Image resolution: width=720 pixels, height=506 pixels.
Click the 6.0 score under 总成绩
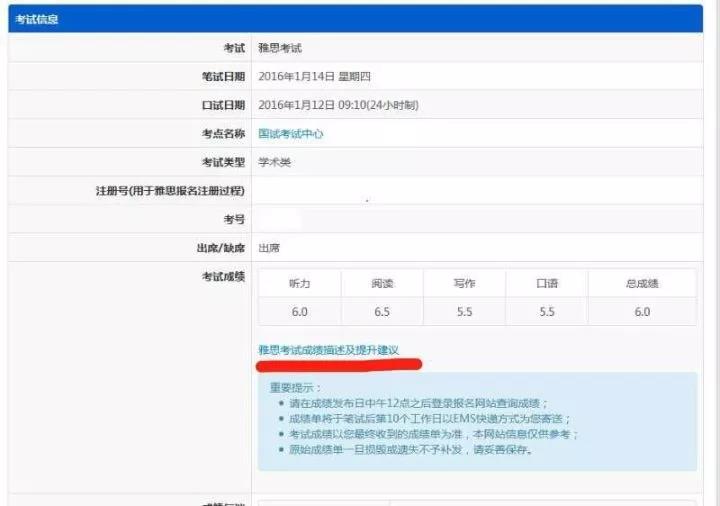coord(641,312)
